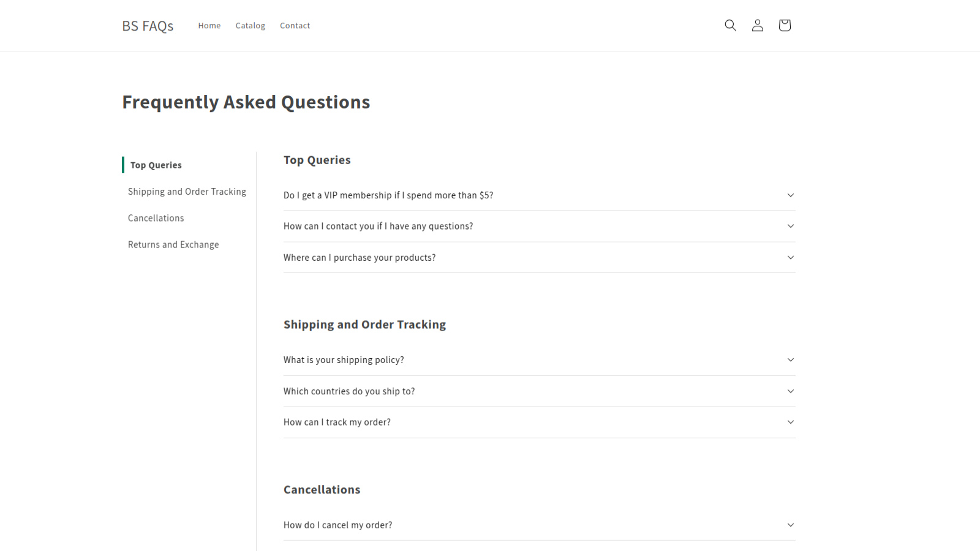Expand 'Which countries do you ship to?'

click(x=538, y=391)
